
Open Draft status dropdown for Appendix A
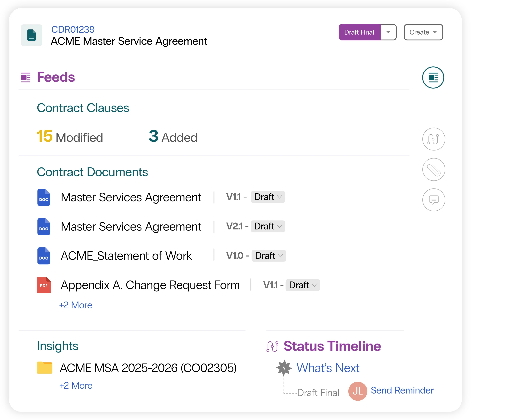tap(303, 285)
